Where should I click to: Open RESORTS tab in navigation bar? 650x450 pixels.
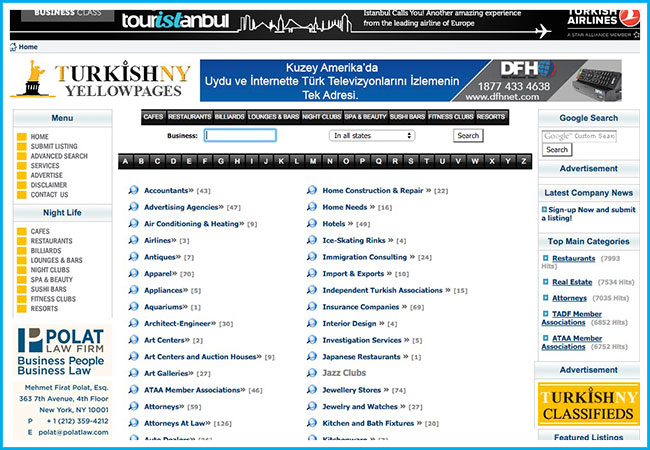coord(491,117)
